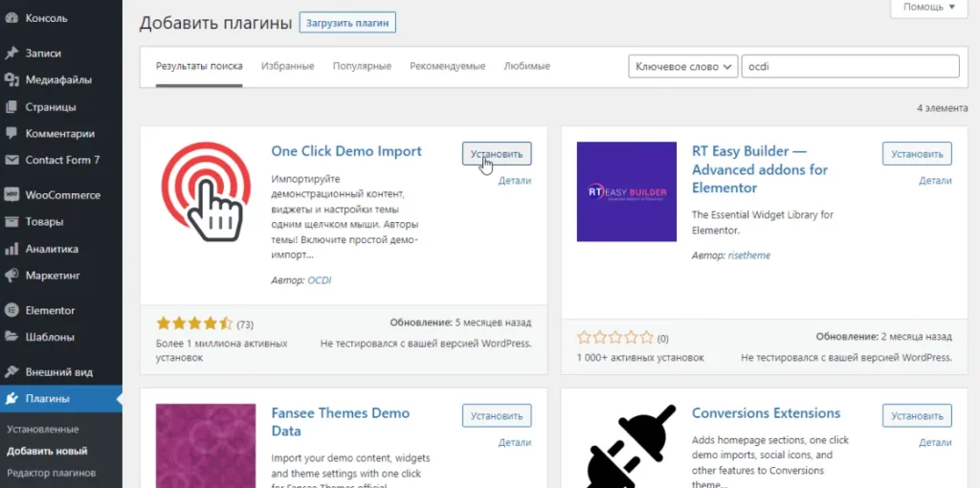The image size is (980, 488).
Task: Open WooCommerce in sidebar menu
Action: coord(61,195)
